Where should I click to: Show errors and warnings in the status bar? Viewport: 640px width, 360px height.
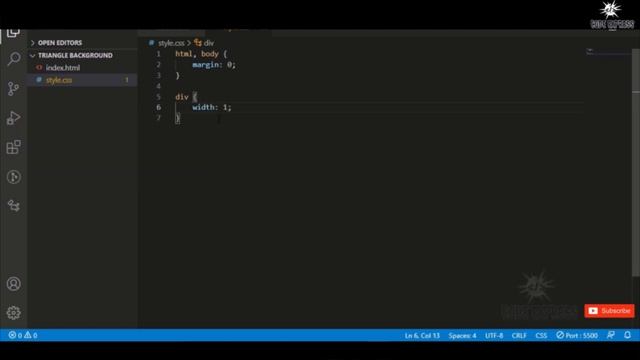point(23,335)
